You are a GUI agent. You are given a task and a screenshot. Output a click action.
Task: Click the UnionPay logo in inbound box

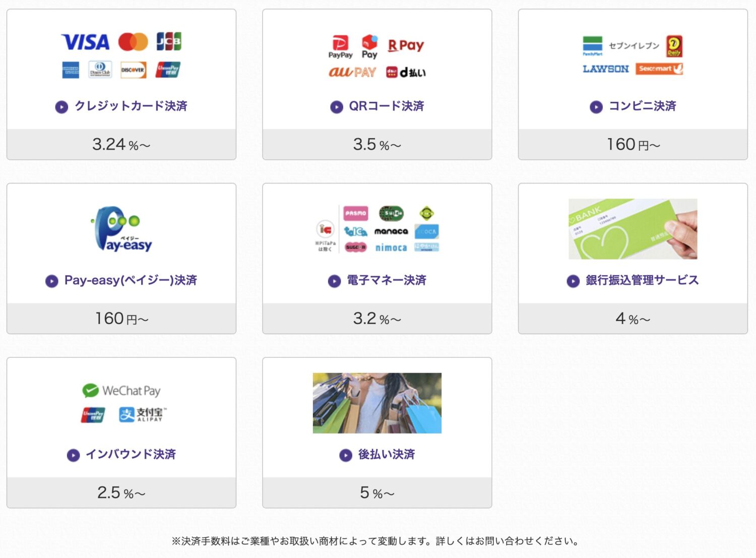point(93,415)
